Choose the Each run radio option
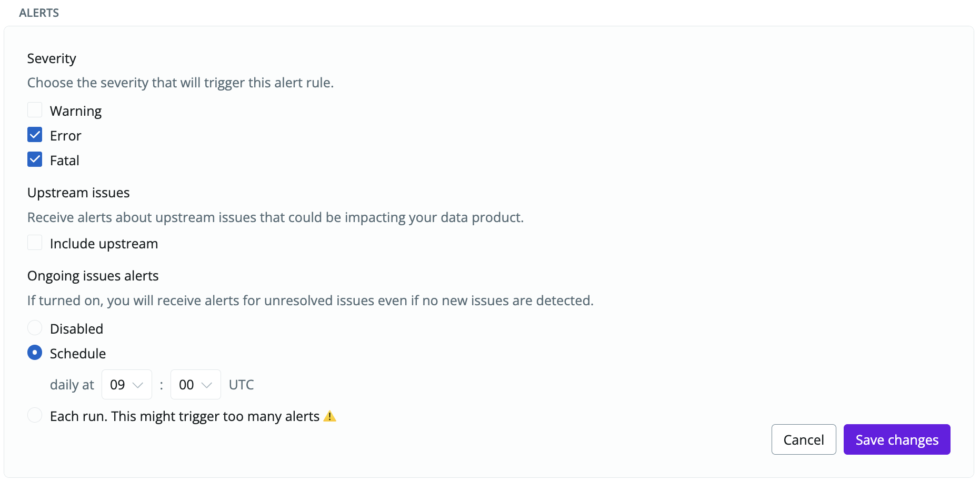Viewport: 980px width, 481px height. click(35, 415)
